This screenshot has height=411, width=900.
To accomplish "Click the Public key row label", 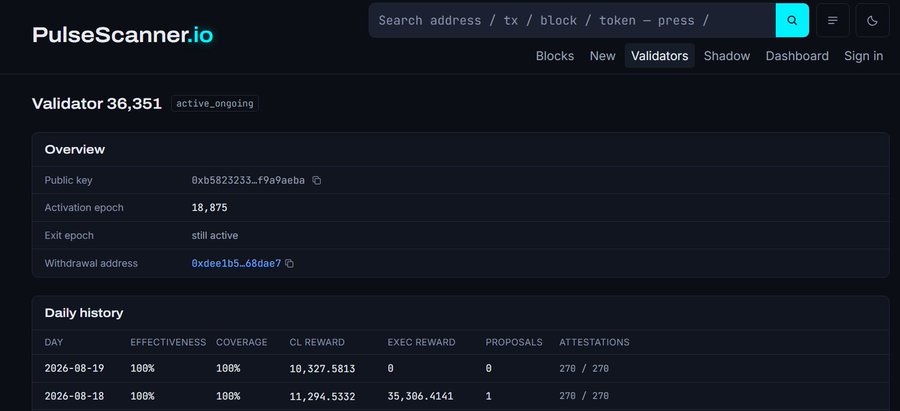I will coord(68,180).
